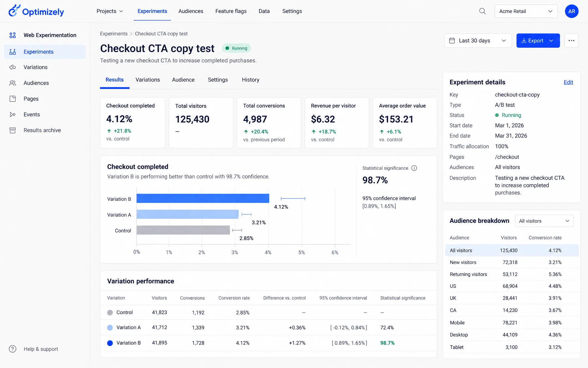Open the Acme Retail account selector
The width and height of the screenshot is (588, 368).
526,11
